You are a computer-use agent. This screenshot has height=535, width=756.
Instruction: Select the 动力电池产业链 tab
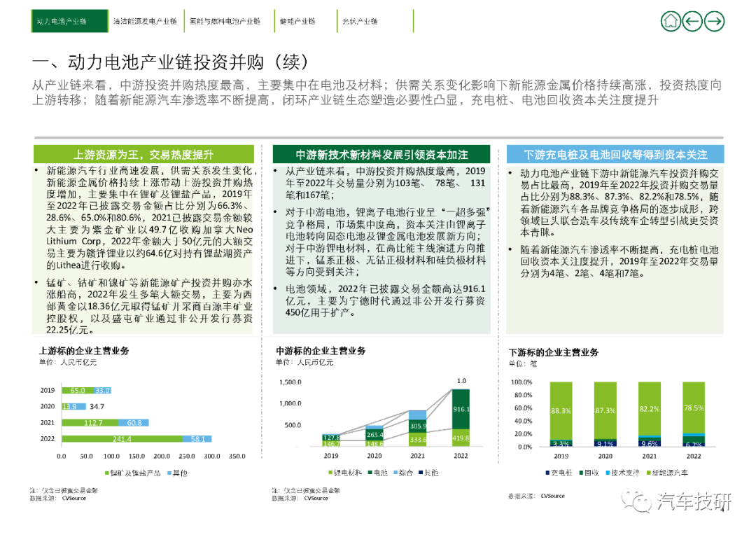69,21
